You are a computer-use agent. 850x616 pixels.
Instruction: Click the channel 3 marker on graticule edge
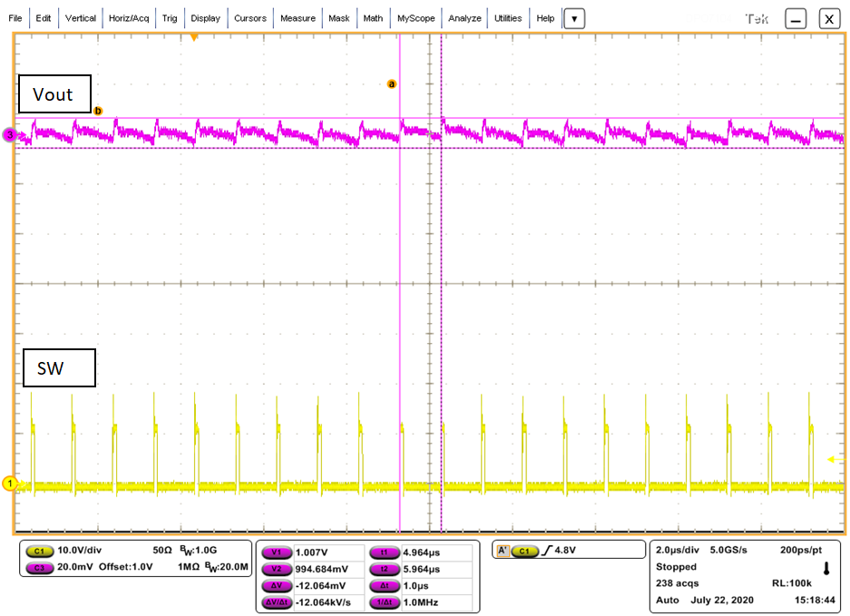click(x=8, y=132)
